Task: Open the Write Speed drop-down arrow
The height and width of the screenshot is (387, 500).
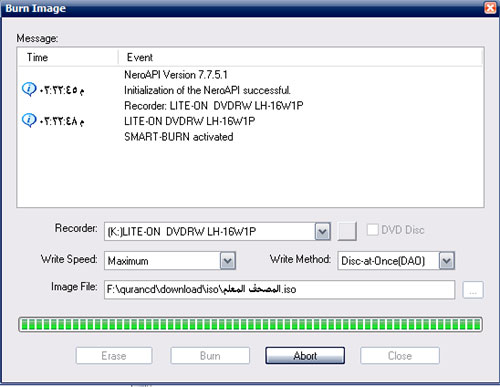Action: coord(228,261)
